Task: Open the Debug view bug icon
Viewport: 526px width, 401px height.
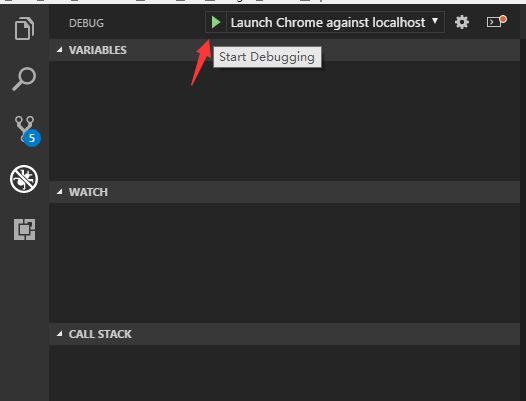Action: coord(24,179)
